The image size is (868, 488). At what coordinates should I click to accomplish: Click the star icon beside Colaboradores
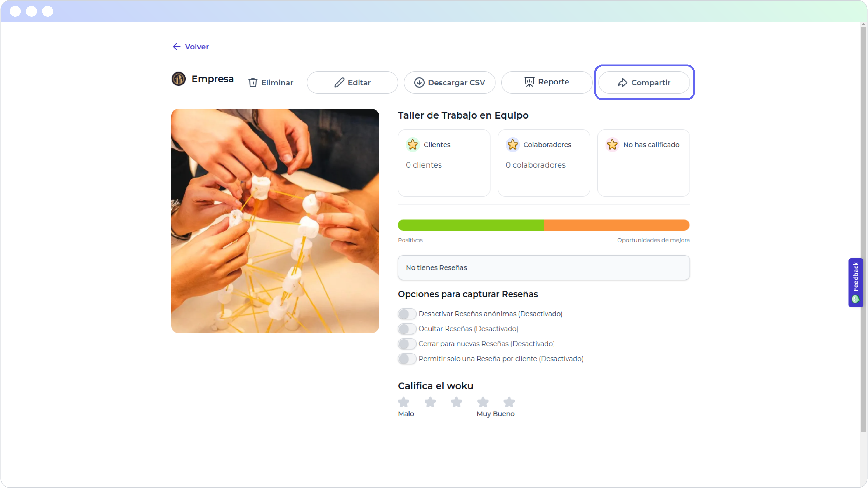click(512, 145)
